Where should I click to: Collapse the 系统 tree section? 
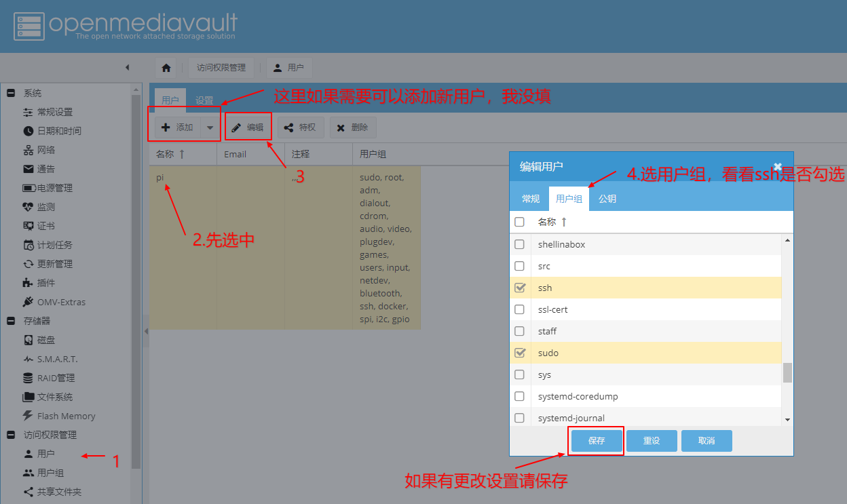[x=11, y=93]
